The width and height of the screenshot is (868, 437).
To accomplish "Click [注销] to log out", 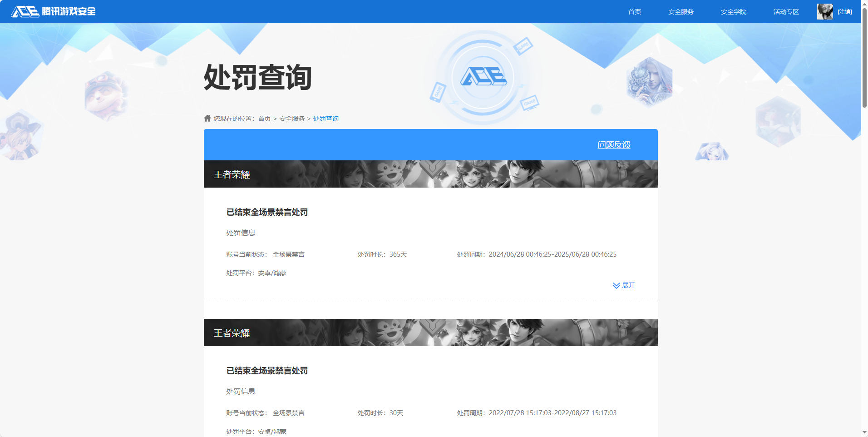I will 844,11.
